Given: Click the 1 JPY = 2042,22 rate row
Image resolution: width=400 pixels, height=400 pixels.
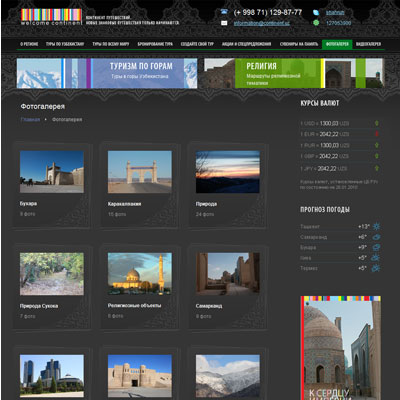Looking at the screenshot, I should click(x=339, y=168).
